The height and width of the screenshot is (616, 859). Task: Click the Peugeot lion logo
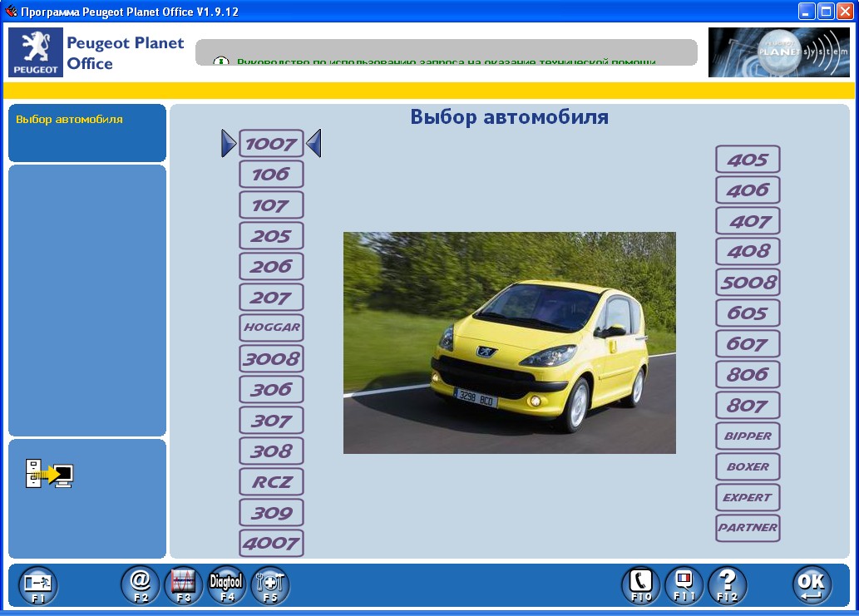[x=36, y=52]
